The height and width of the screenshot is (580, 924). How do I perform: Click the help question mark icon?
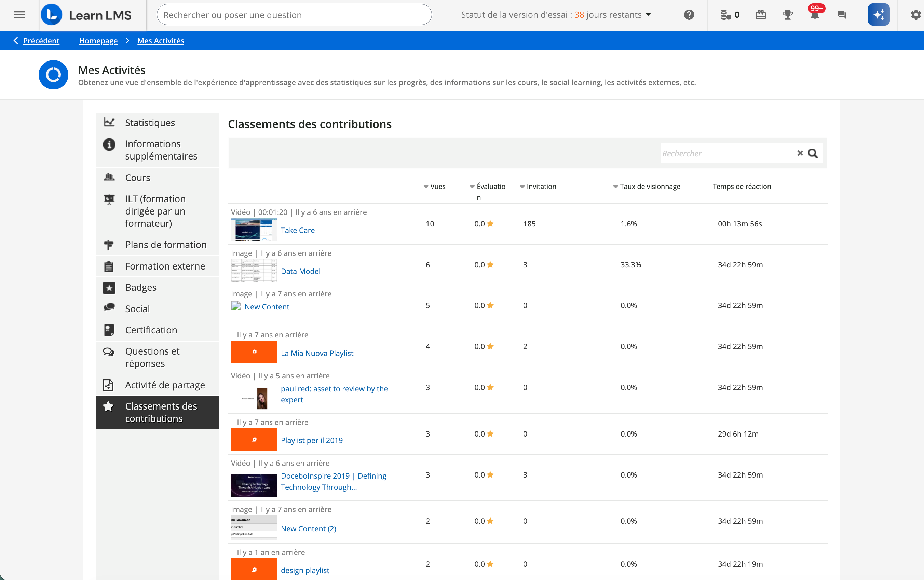[x=689, y=15]
